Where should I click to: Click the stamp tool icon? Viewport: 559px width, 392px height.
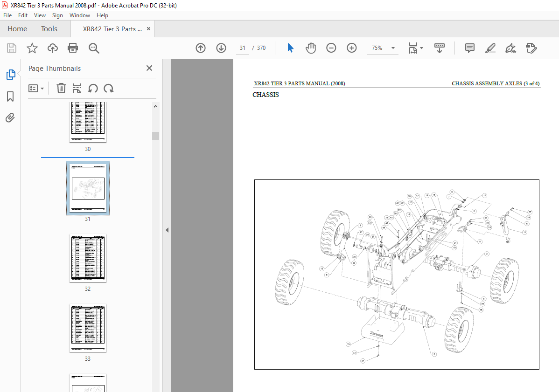[531, 48]
